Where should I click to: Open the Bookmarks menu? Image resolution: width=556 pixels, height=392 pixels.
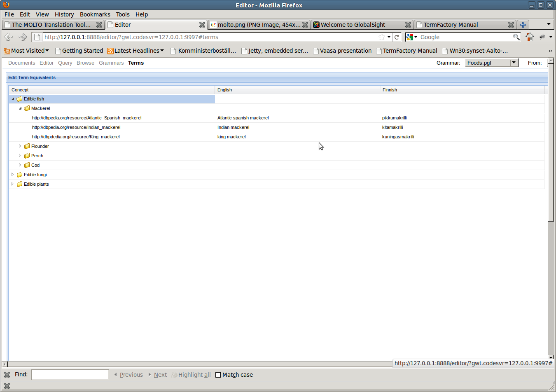(95, 14)
